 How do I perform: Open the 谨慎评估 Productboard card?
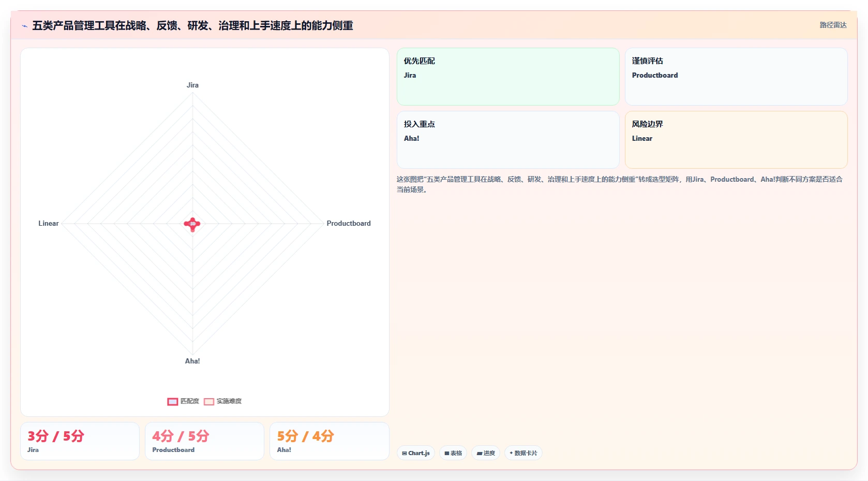[736, 77]
